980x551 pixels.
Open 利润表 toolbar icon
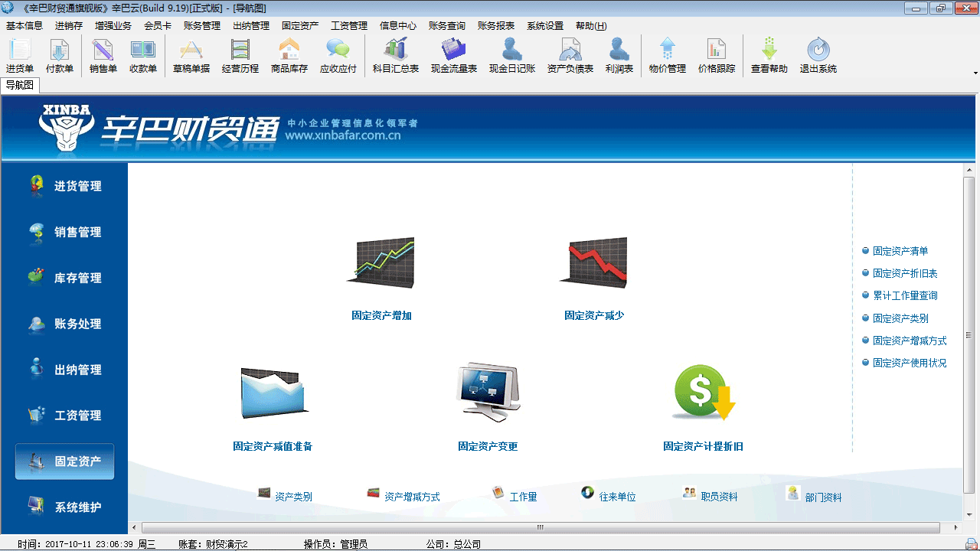[619, 56]
